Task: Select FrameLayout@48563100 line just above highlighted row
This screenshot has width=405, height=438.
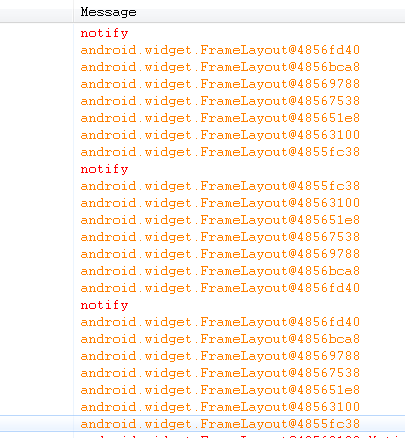Action: tap(220, 407)
